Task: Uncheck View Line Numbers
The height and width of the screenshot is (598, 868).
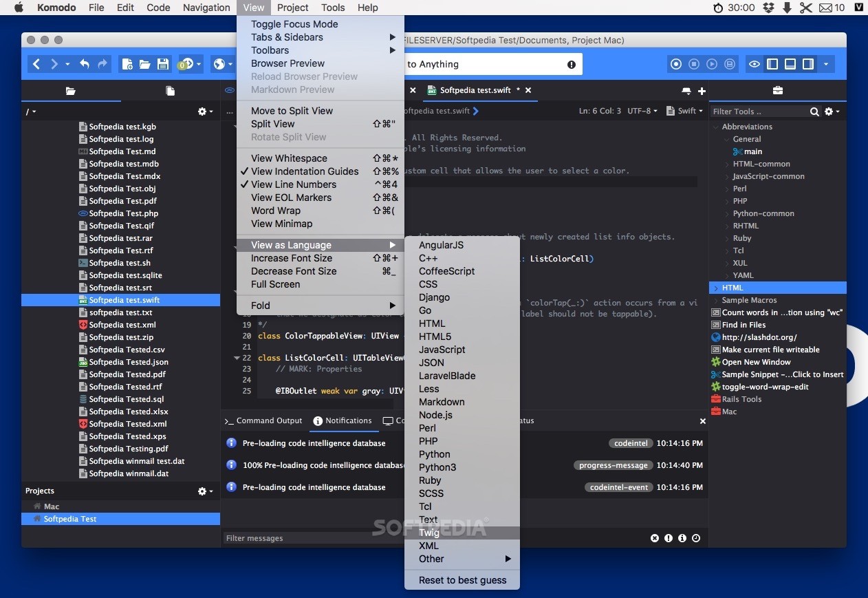Action: point(321,184)
